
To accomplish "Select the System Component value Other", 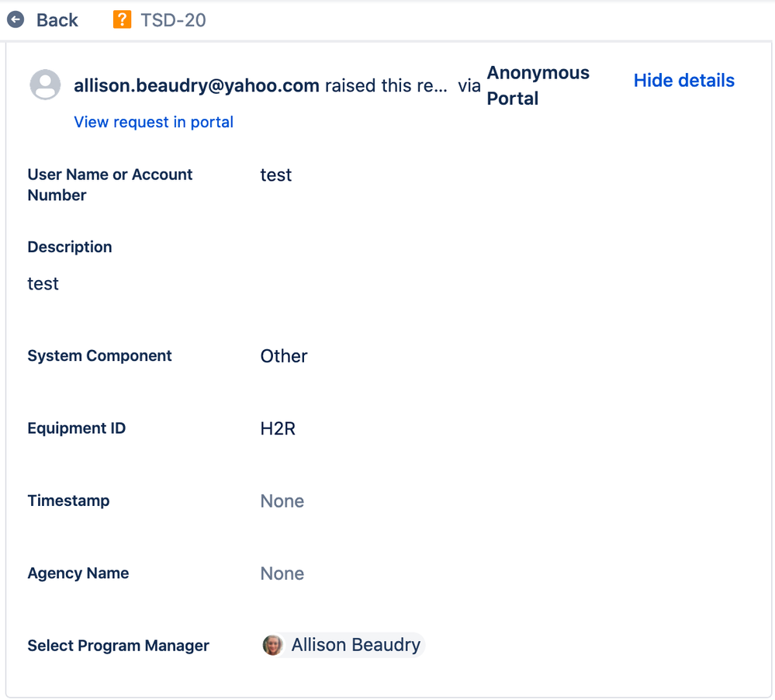I will (x=284, y=356).
